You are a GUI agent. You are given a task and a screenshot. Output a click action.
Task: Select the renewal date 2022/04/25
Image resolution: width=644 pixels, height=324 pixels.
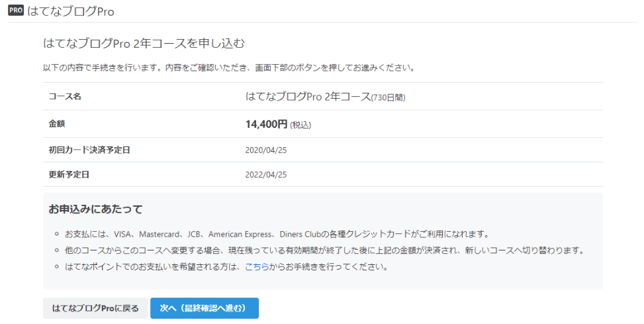tap(265, 174)
